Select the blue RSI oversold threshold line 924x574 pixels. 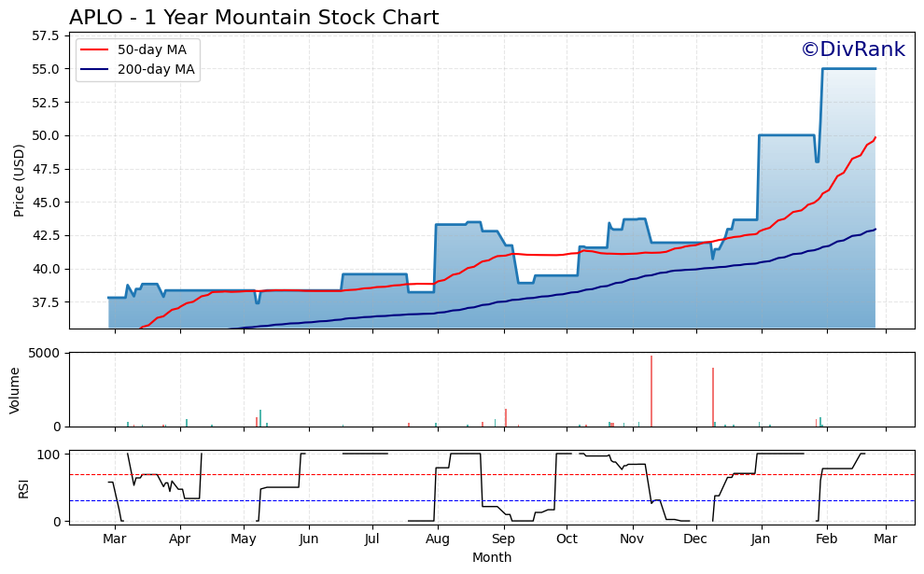click(467, 501)
